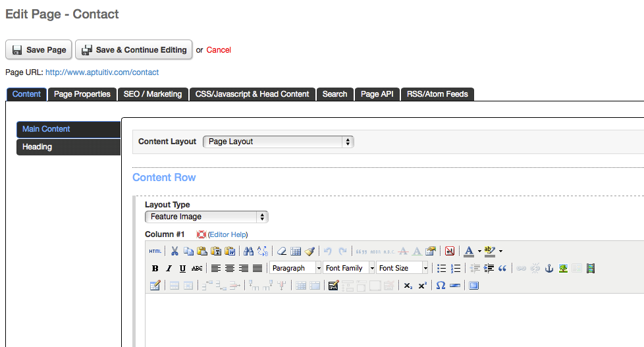Increase indent with the indent icon
The height and width of the screenshot is (347, 644).
tap(489, 268)
